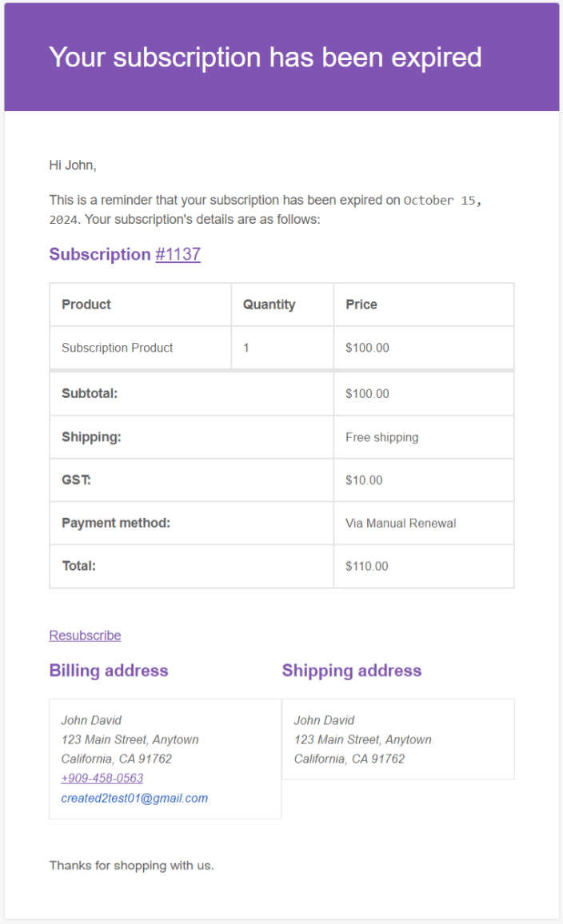Viewport: 563px width, 924px height.
Task: Select the Product column header
Action: coord(86,305)
